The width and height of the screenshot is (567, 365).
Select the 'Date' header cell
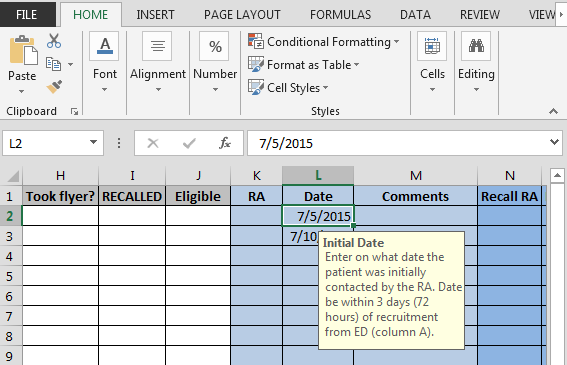pyautogui.click(x=318, y=196)
